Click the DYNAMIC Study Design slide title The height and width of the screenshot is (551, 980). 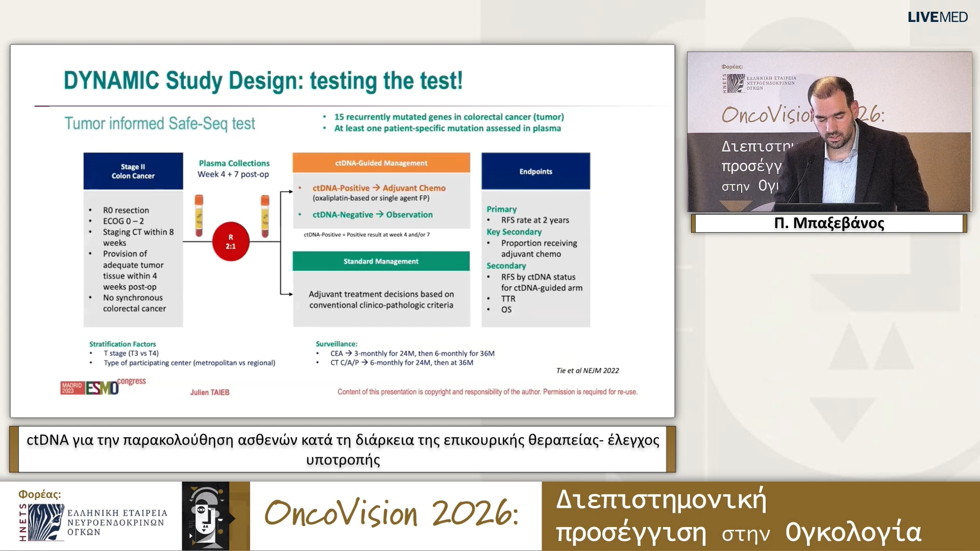[263, 81]
